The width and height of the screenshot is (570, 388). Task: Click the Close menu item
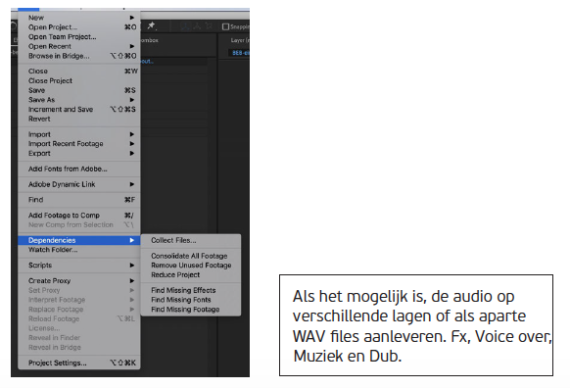[x=79, y=71]
